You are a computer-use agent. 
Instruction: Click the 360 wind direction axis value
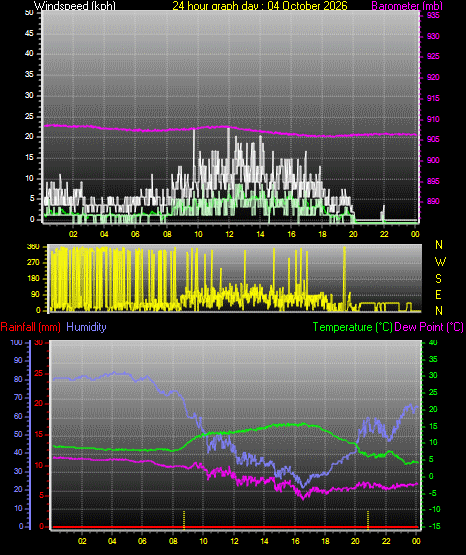click(33, 247)
